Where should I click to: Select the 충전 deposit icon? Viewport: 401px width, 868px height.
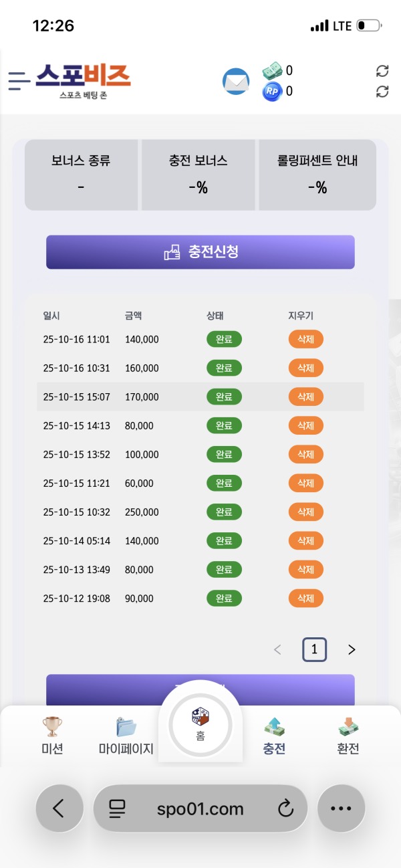pos(274,725)
